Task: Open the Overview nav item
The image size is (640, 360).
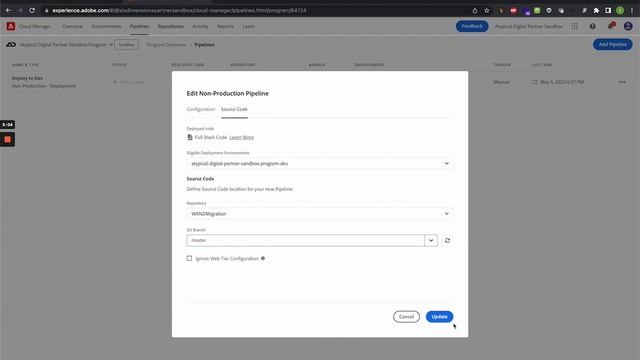Action: tap(72, 26)
